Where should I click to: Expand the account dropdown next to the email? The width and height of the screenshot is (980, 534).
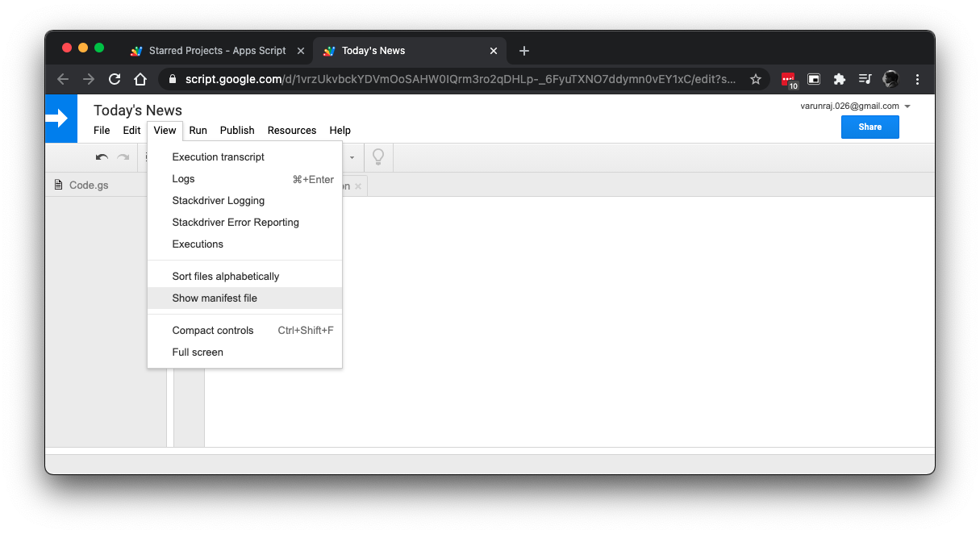point(907,106)
